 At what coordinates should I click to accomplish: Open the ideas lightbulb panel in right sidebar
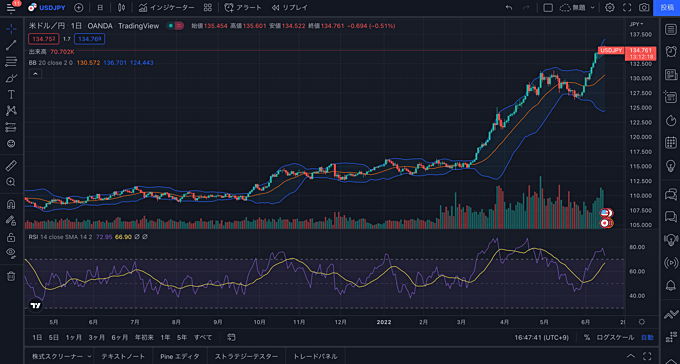[x=670, y=166]
